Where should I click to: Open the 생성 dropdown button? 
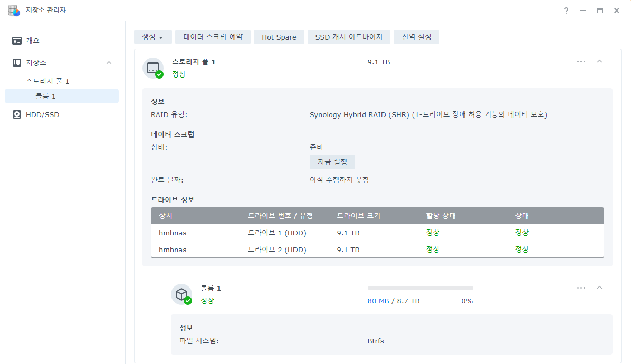pos(153,37)
